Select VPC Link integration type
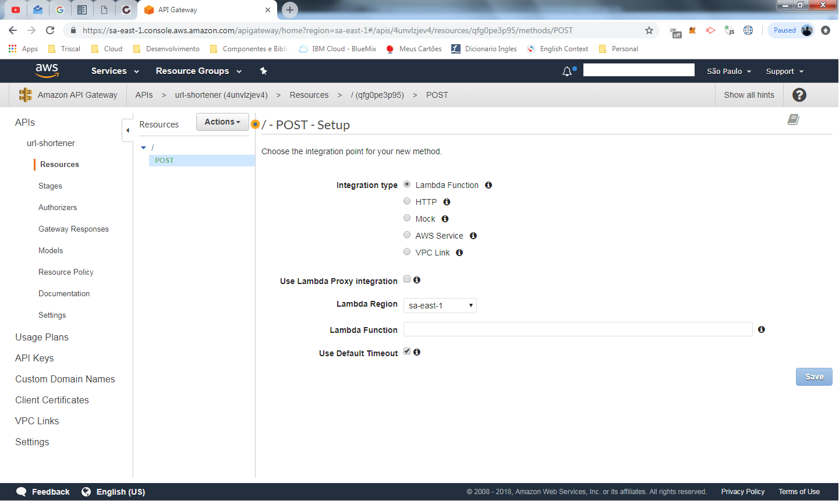 point(407,251)
